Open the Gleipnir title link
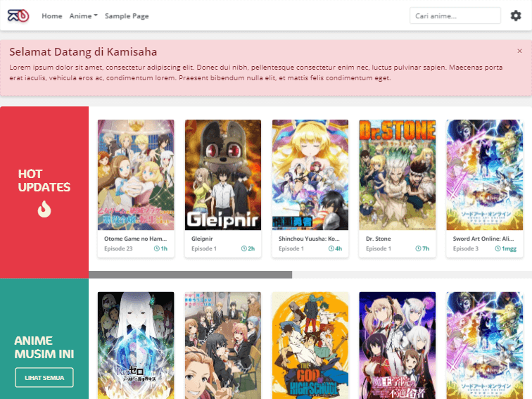 pos(202,239)
